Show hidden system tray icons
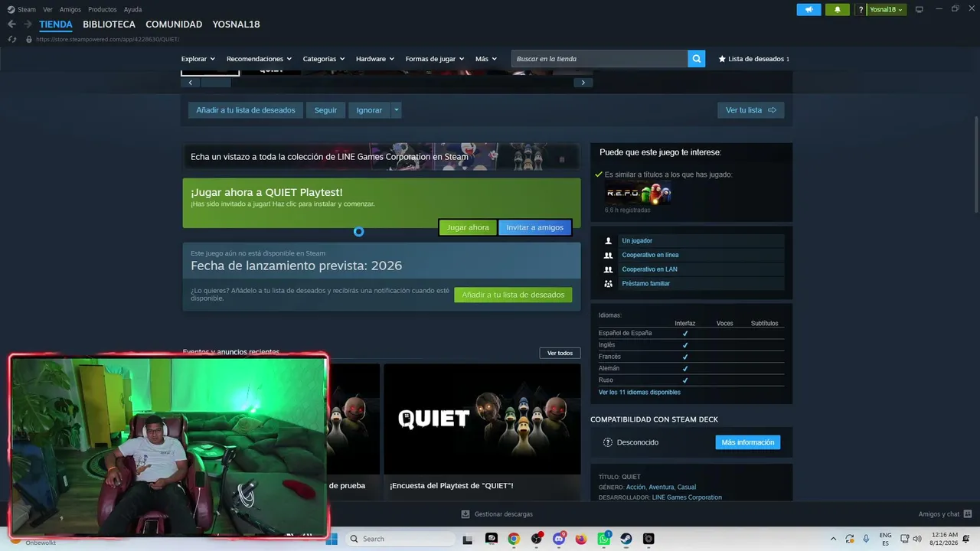 833,539
